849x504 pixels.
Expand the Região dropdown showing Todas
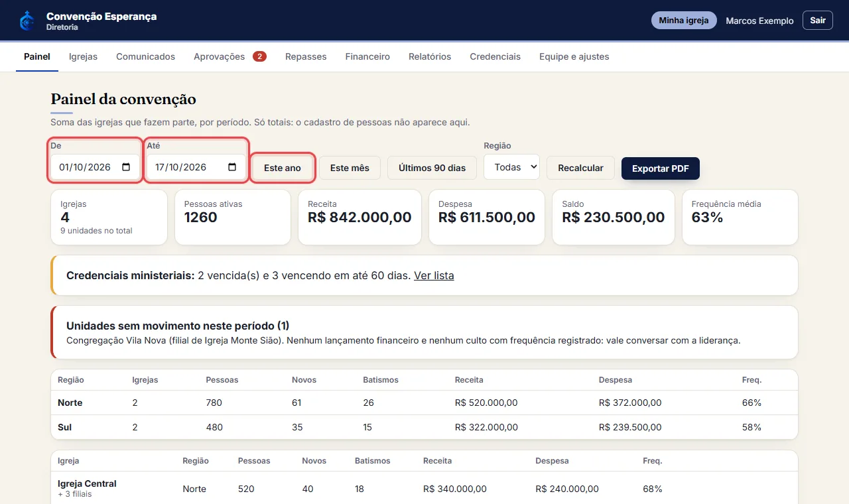[511, 167]
